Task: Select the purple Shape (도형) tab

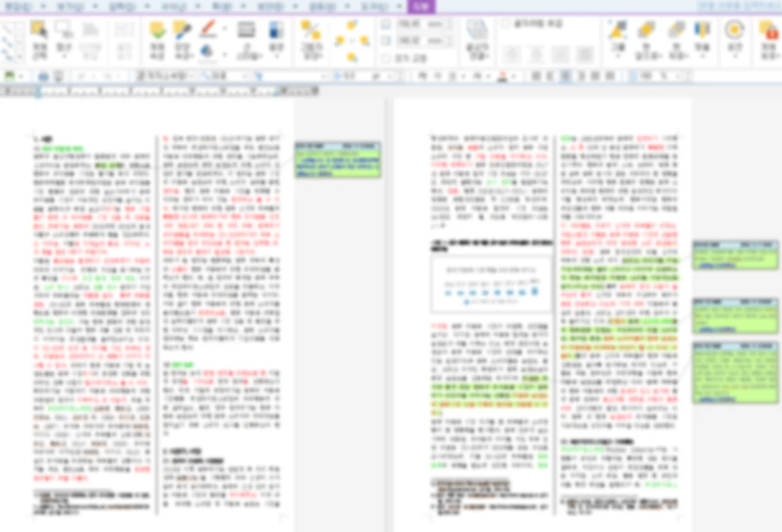Action: [421, 6]
